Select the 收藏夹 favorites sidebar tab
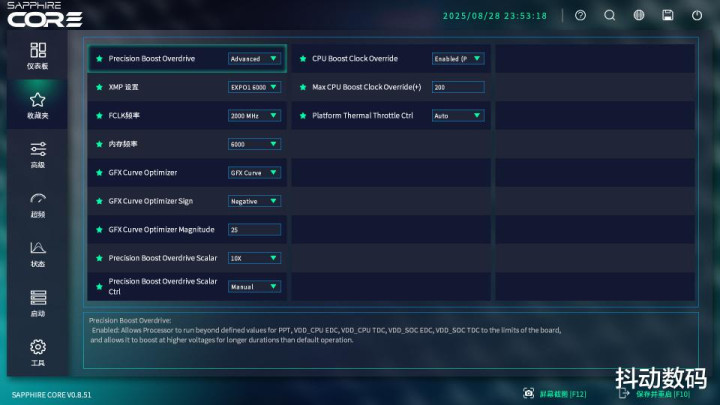720x405 pixels. (38, 106)
